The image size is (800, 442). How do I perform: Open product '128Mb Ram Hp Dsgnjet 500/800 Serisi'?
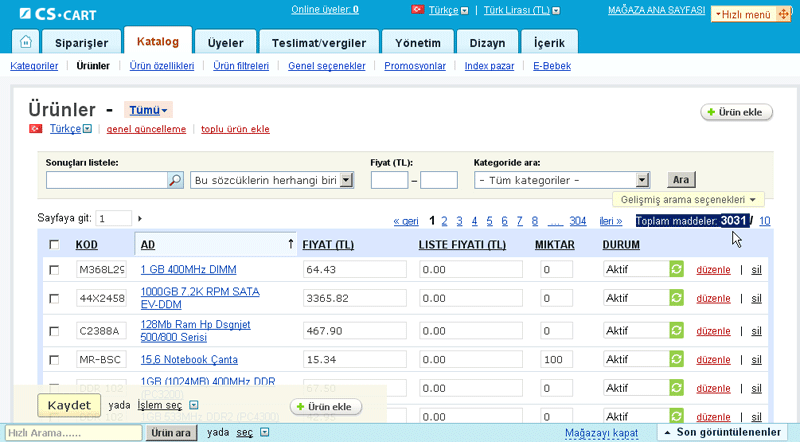[x=195, y=331]
